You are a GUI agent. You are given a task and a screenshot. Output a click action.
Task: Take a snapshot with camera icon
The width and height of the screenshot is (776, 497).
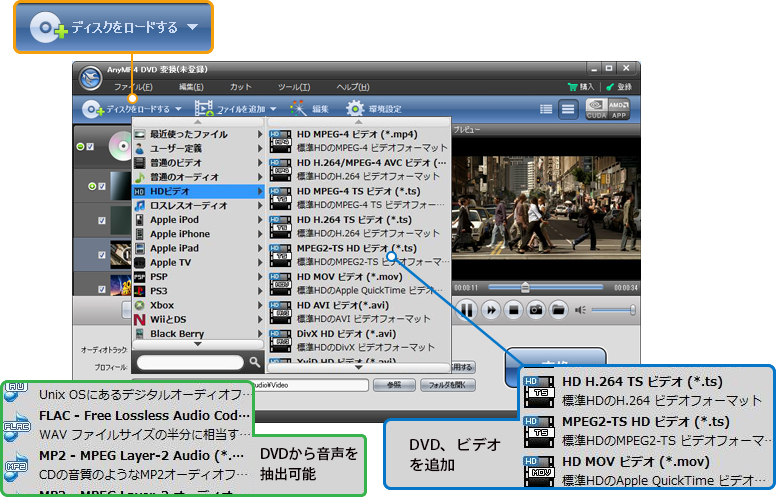[535, 310]
